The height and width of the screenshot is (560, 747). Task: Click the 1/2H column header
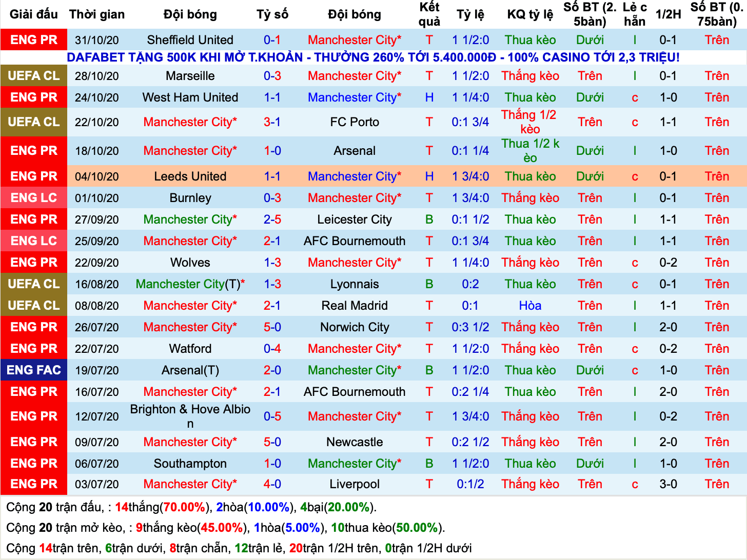coord(668,14)
